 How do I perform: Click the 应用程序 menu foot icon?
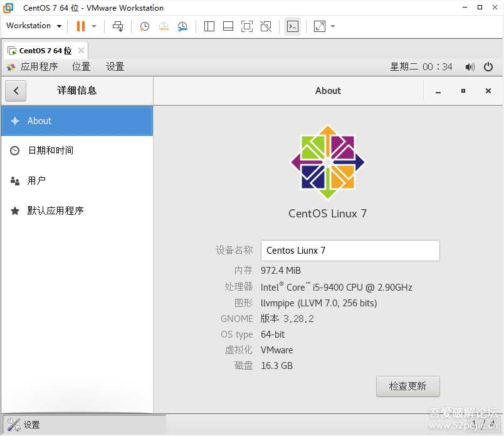click(11, 67)
